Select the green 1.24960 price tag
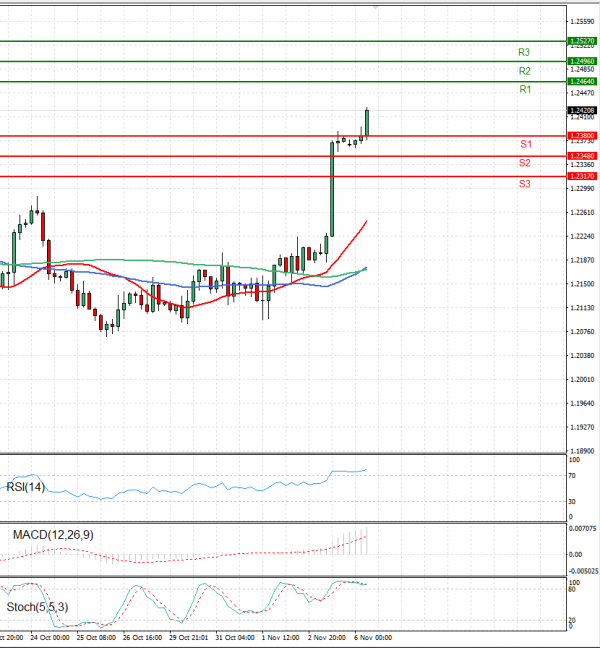This screenshot has height=648, width=600. 582,61
